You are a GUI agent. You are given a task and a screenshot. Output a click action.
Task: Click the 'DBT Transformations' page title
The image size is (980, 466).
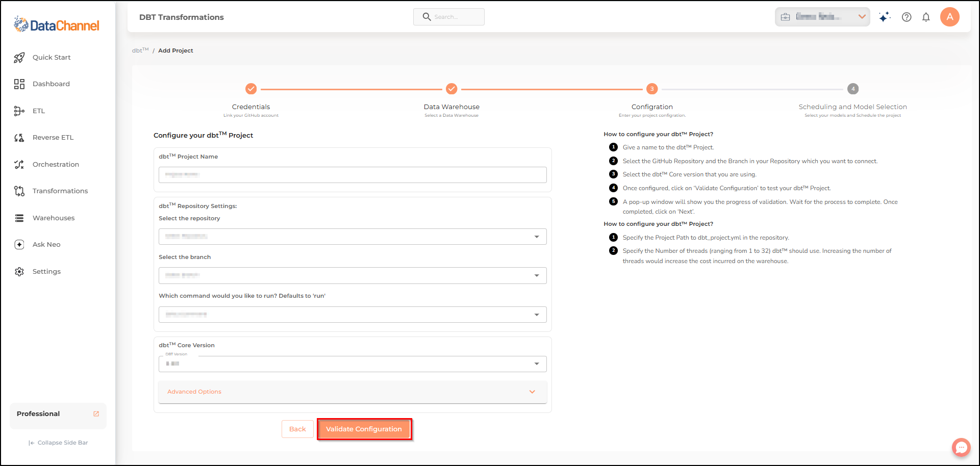pyautogui.click(x=182, y=17)
